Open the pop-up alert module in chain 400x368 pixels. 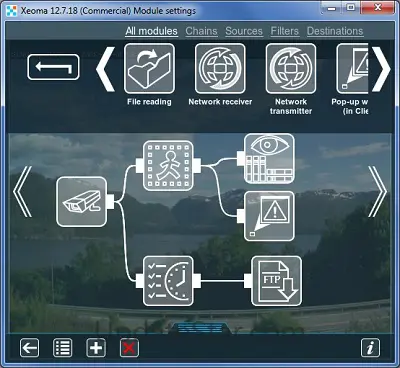(x=269, y=216)
